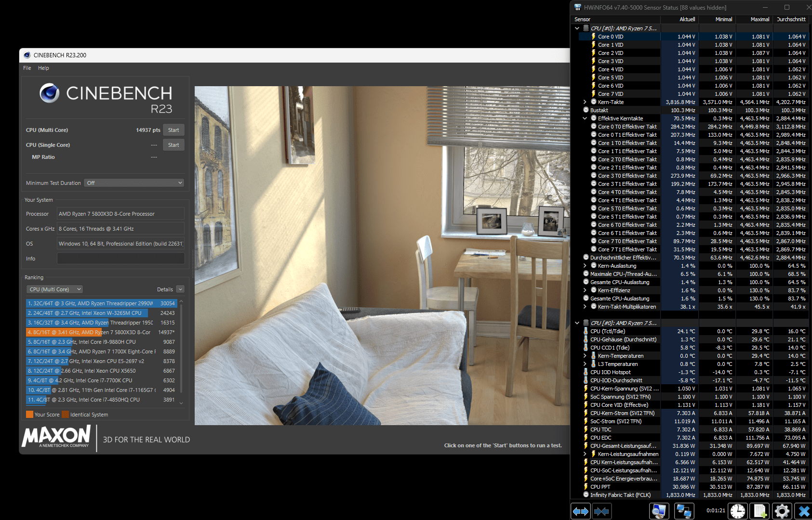Click ranking list scroll down arrow
812x520 pixels.
pos(181,403)
